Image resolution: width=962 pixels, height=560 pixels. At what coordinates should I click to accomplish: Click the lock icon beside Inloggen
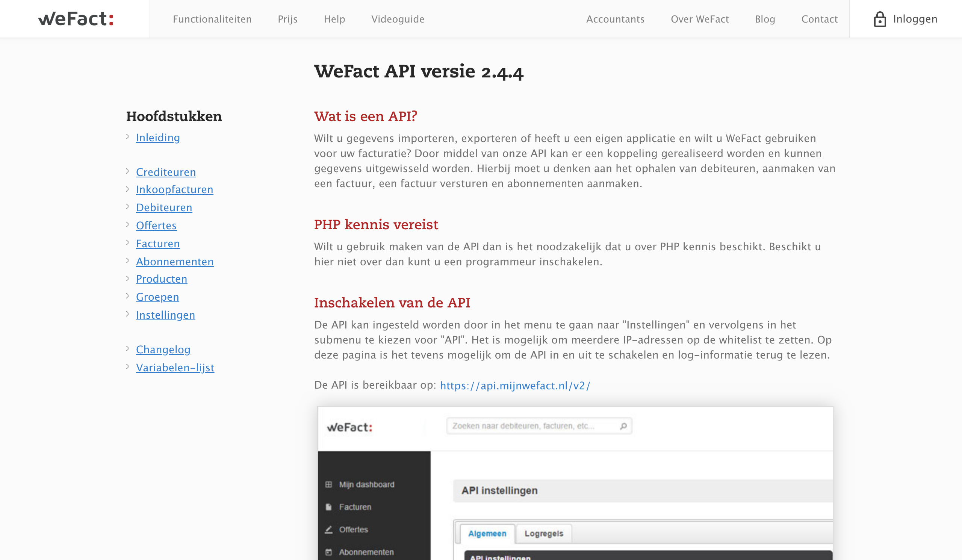[x=880, y=19]
